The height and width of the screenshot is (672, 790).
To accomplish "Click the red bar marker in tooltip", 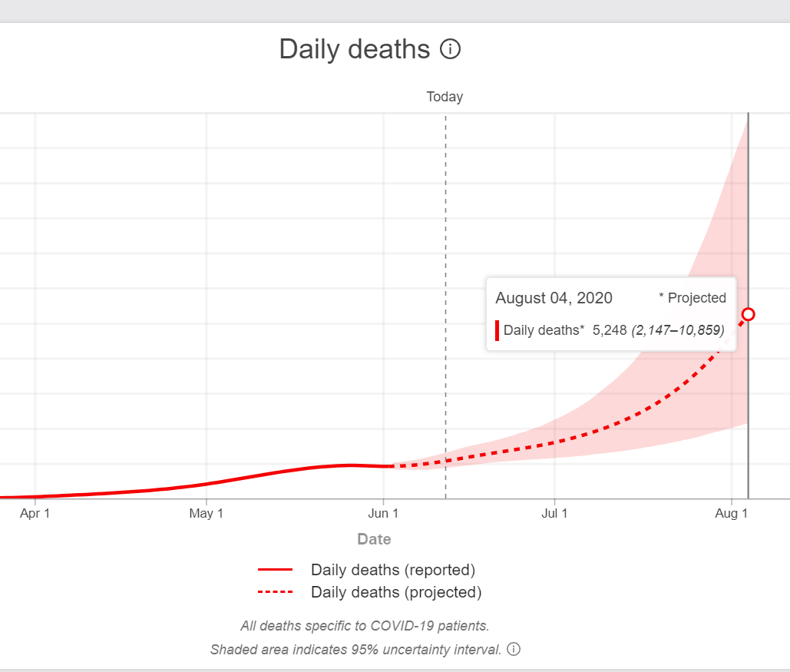I will click(x=497, y=330).
